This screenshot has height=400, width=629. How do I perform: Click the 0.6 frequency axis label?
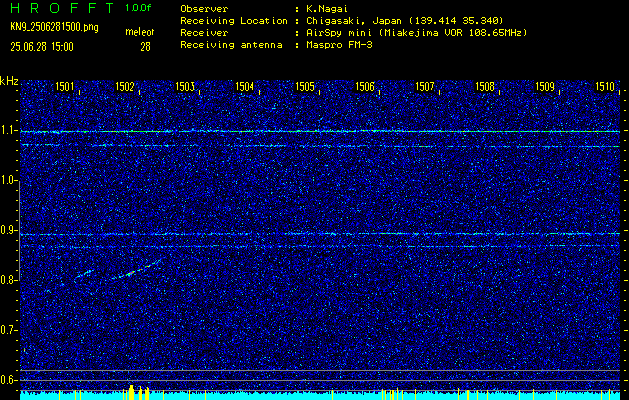click(x=7, y=380)
